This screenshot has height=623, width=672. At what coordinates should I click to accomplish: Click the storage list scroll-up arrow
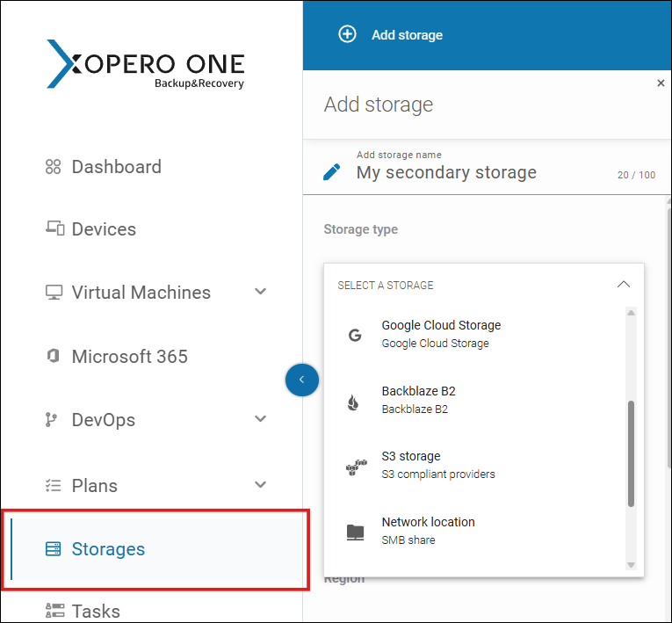click(631, 313)
